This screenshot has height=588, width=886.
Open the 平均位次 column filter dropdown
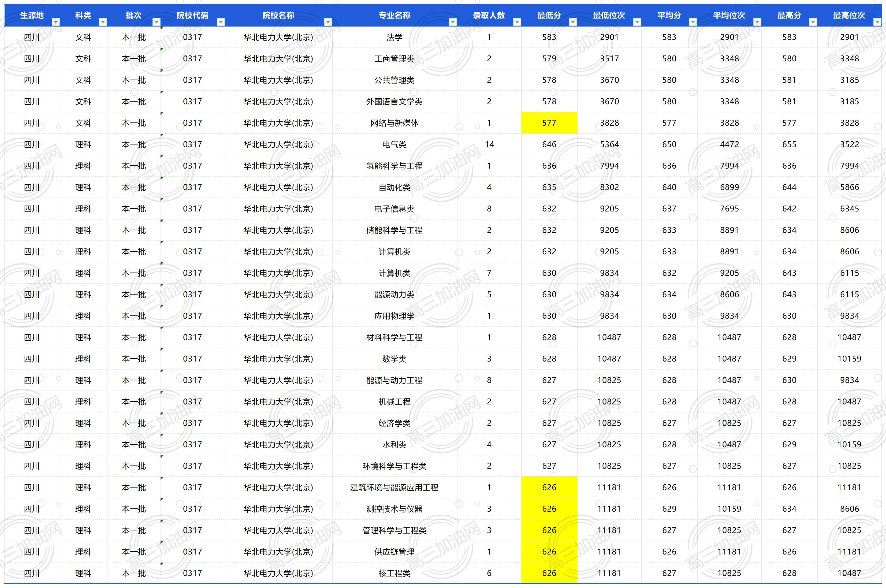(757, 22)
